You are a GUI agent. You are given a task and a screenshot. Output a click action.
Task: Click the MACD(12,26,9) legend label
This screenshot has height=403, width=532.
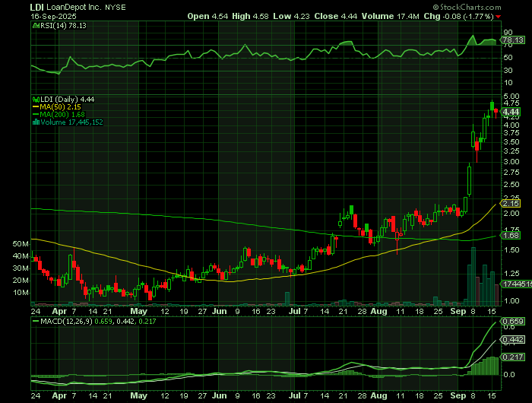66,321
